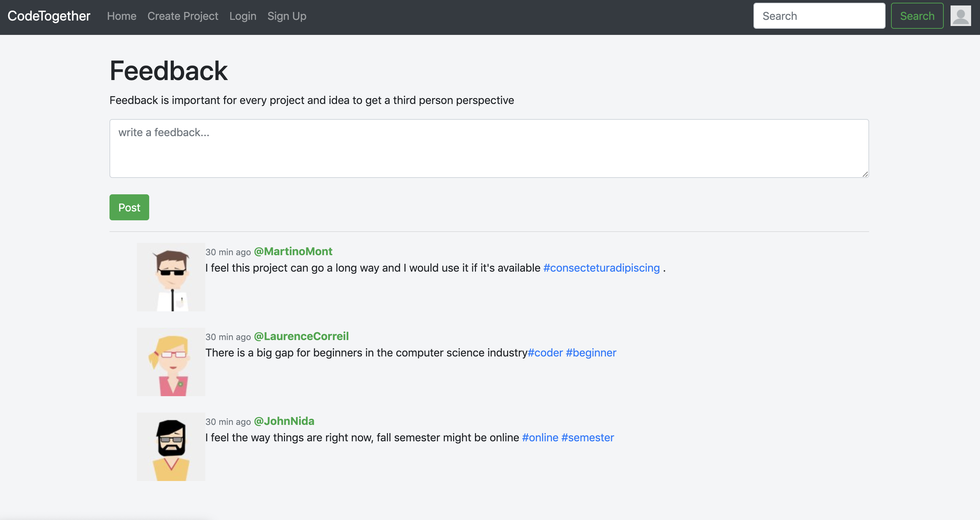Open @MartinoMont's username link
The width and height of the screenshot is (980, 520).
[x=293, y=251]
